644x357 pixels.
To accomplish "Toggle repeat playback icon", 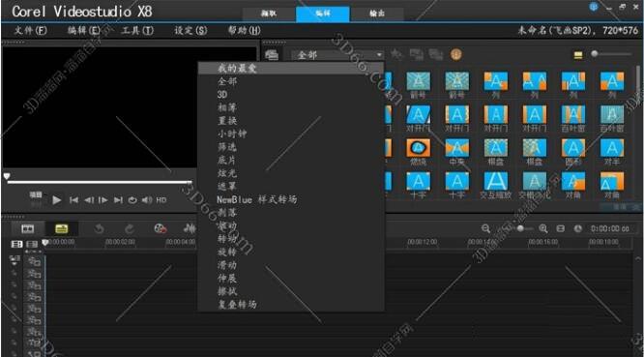I will 132,200.
